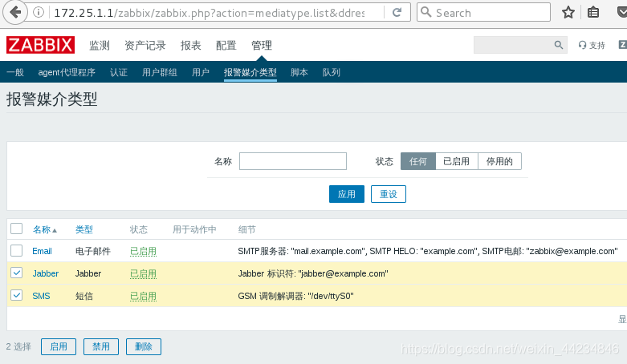This screenshot has height=364, width=627.
Task: Open the Jabber media type link
Action: (x=46, y=273)
